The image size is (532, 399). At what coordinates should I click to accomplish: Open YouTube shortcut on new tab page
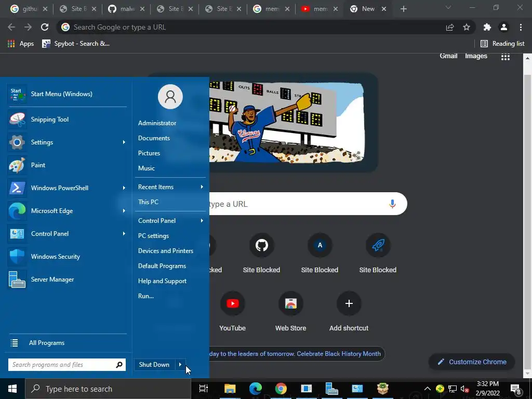click(x=232, y=303)
